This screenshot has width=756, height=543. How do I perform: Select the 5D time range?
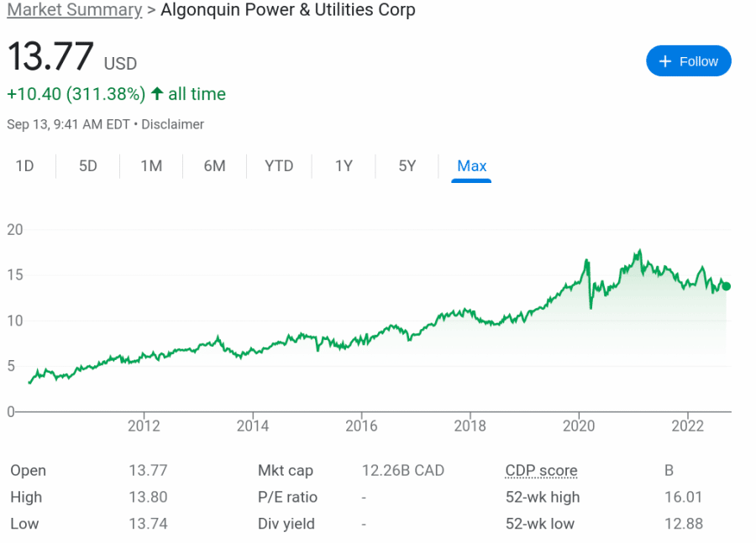[87, 166]
